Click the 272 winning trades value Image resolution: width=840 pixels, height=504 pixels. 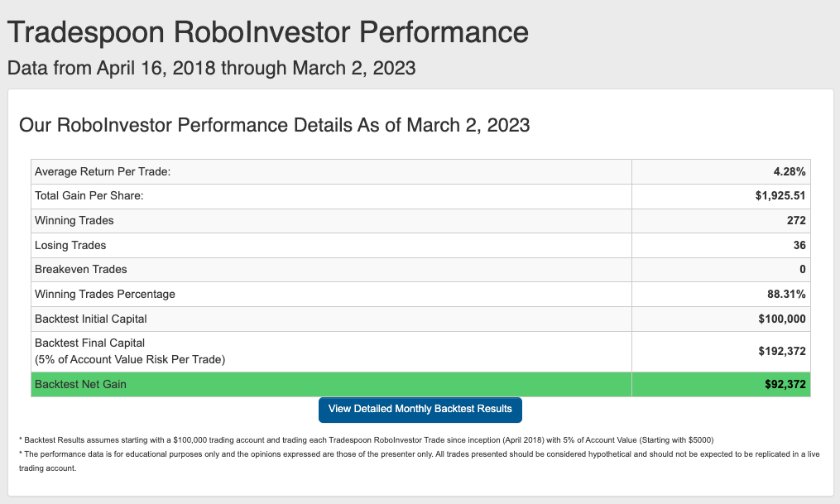796,221
